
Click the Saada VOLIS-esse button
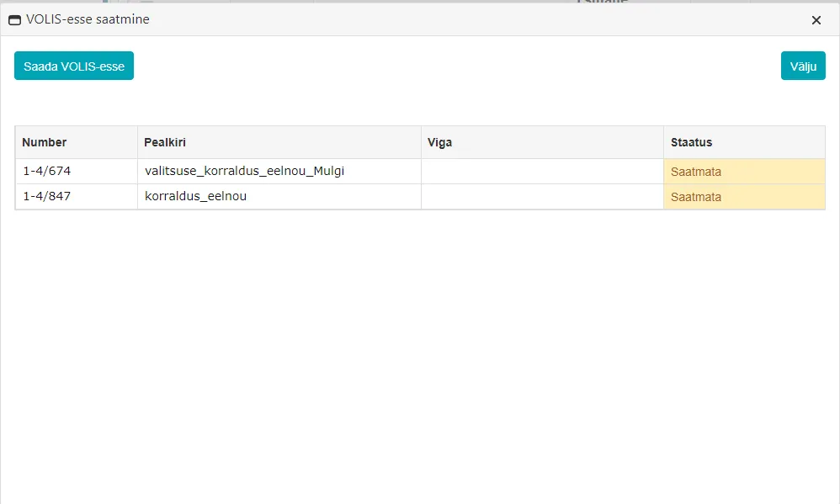coord(74,66)
